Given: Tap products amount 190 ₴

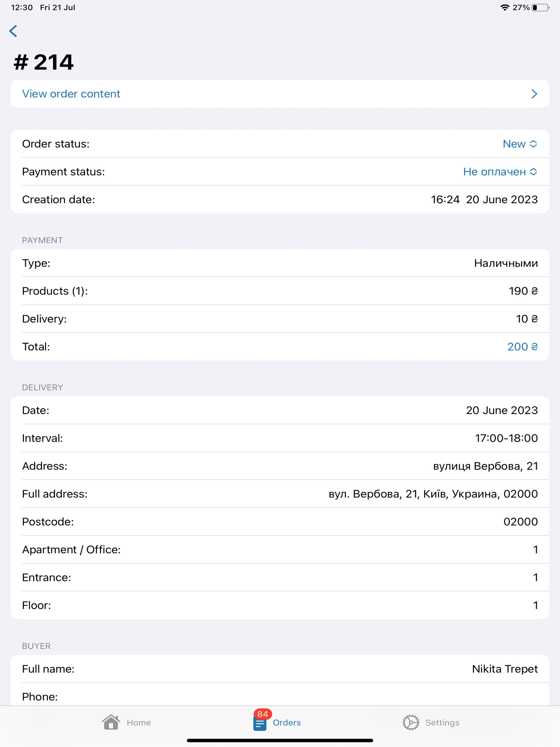Looking at the screenshot, I should click(523, 291).
